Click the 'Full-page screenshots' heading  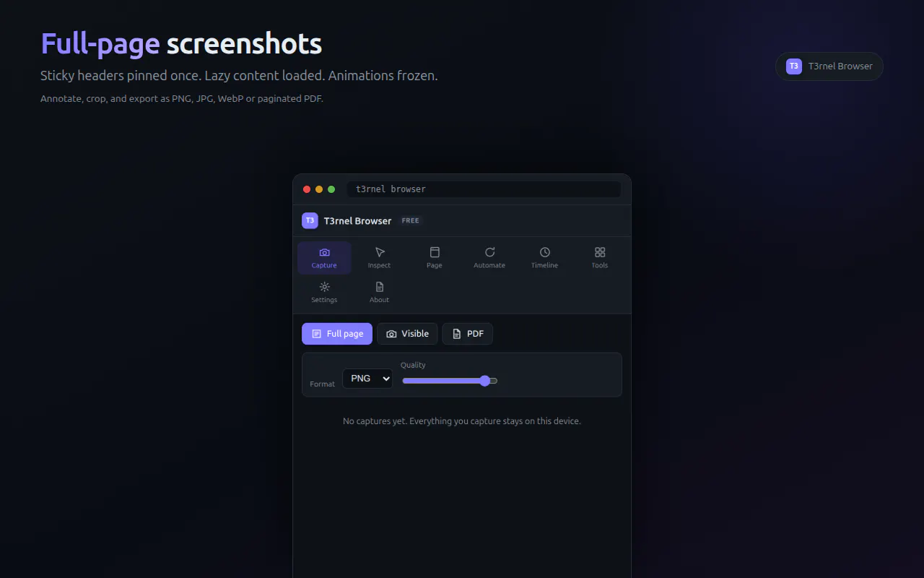tap(181, 44)
